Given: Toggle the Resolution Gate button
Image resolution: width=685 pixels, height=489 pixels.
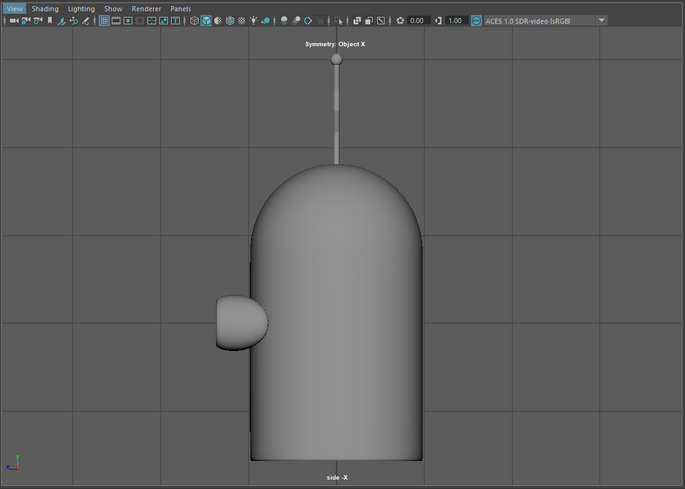Looking at the screenshot, I should [x=128, y=21].
